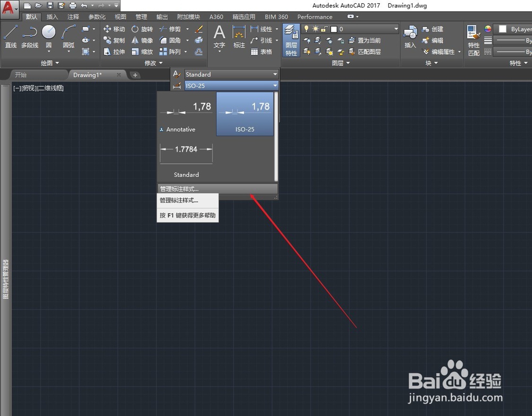Image resolution: width=532 pixels, height=416 pixels.
Task: Open the layer 0 dropdown list
Action: [x=396, y=29]
